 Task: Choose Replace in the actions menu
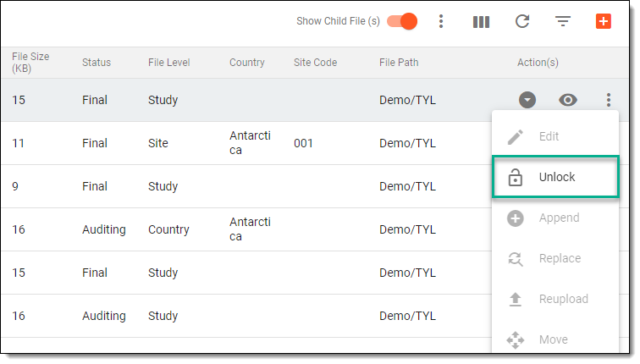(555, 258)
